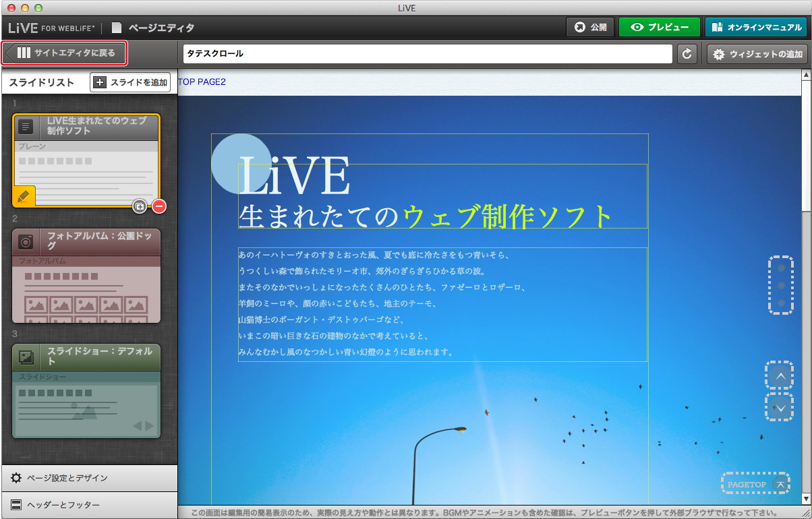Go back via サイトエディタに戻る button
The width and height of the screenshot is (812, 519).
pyautogui.click(x=65, y=53)
